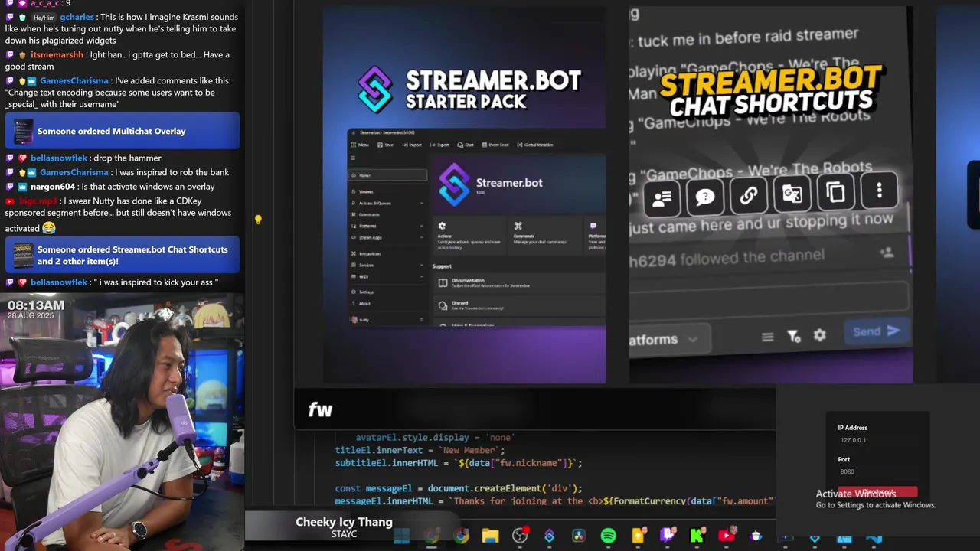Click the three-line list icon near the filter

click(767, 337)
